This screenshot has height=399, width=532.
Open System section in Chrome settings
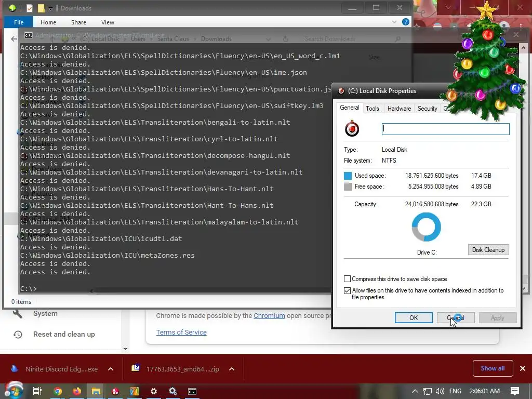(x=45, y=313)
